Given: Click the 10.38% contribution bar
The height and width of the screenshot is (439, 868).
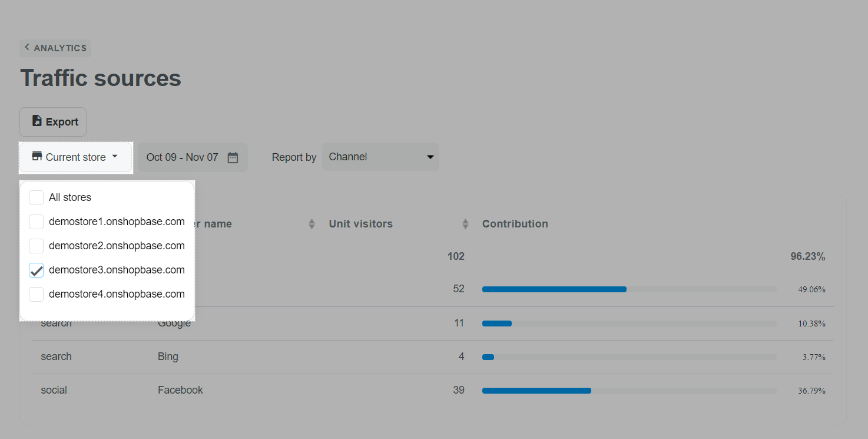Looking at the screenshot, I should tap(629, 324).
